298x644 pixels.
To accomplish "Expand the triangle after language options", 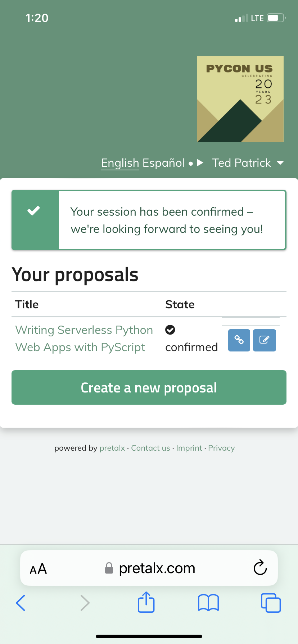I will point(200,163).
